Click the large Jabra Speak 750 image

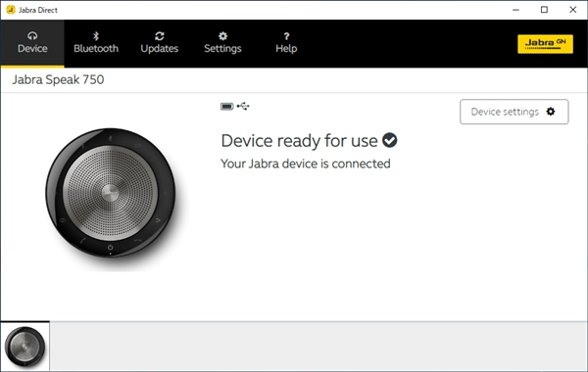pyautogui.click(x=111, y=193)
